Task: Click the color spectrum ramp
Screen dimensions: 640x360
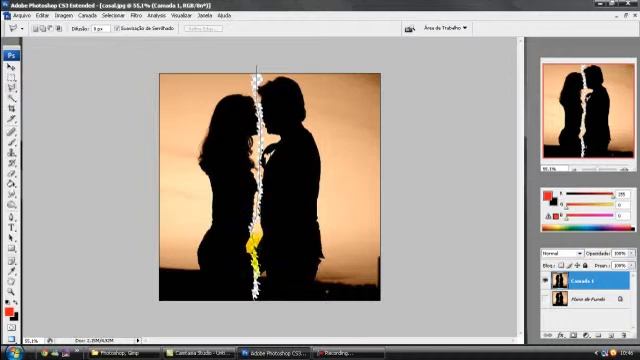Action: (x=588, y=228)
